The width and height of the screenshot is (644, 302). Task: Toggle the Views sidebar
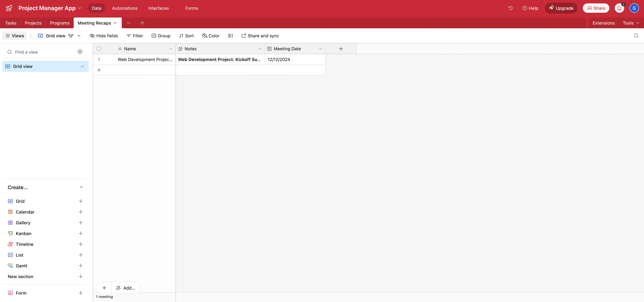click(15, 36)
